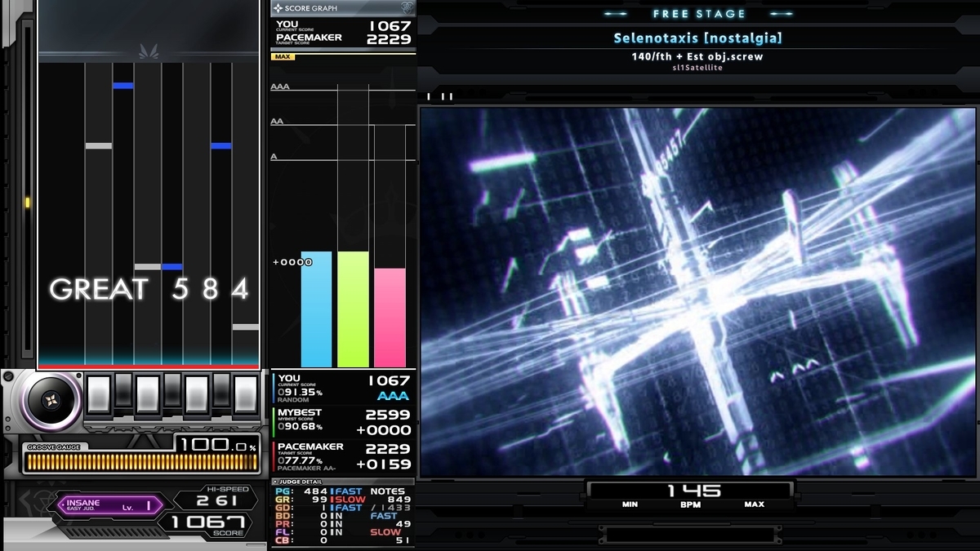The width and height of the screenshot is (980, 551).
Task: Click the '077.77%' pacemaker rate
Action: pos(300,460)
